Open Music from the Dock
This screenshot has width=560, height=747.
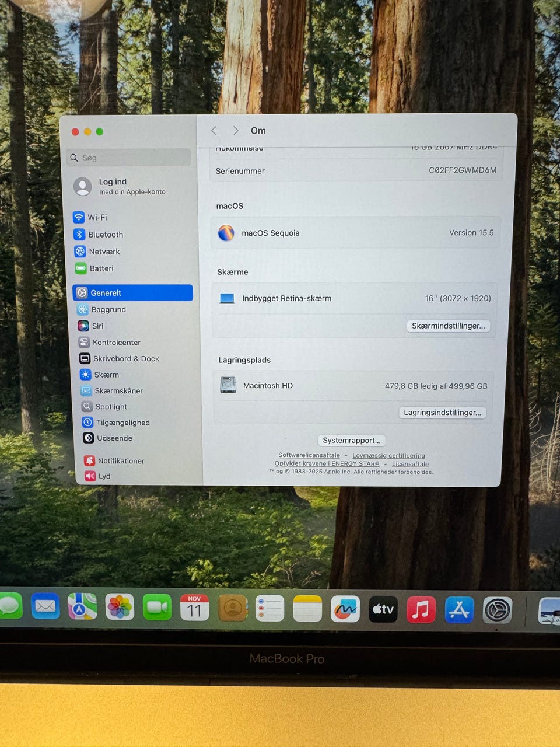click(x=421, y=610)
